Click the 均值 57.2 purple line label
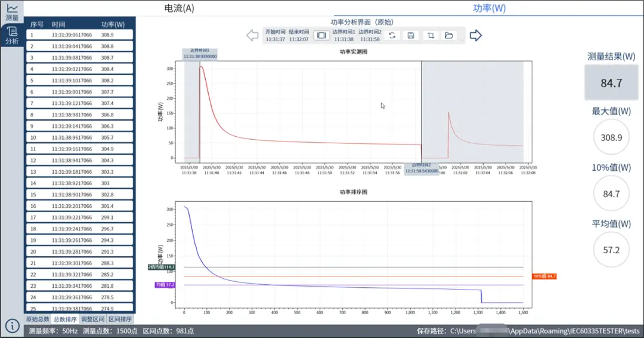This screenshot has height=338, width=644. (x=165, y=284)
